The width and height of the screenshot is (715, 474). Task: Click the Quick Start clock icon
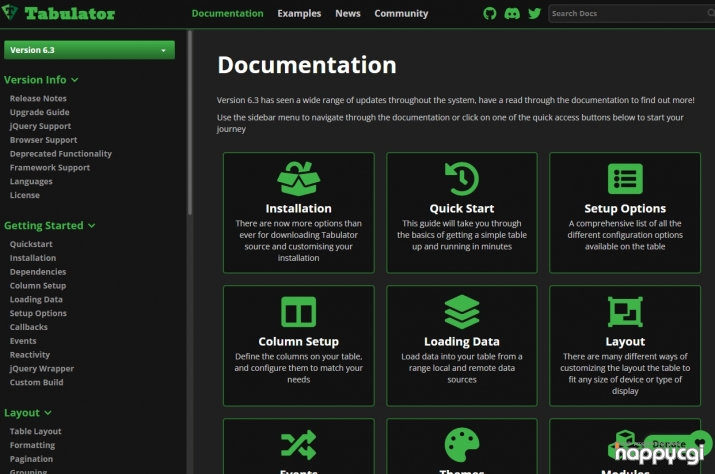click(x=461, y=179)
